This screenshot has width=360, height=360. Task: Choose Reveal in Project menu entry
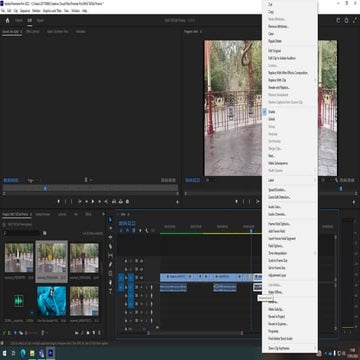[277, 316]
